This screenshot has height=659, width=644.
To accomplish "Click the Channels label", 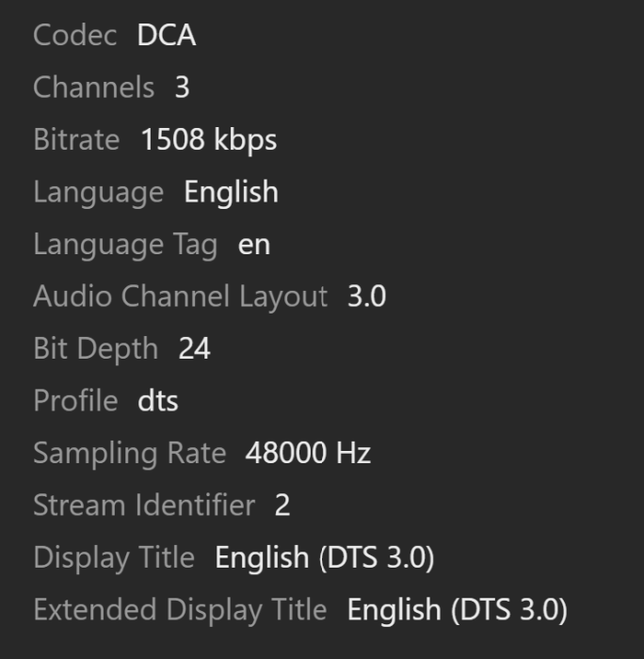I will tap(93, 88).
